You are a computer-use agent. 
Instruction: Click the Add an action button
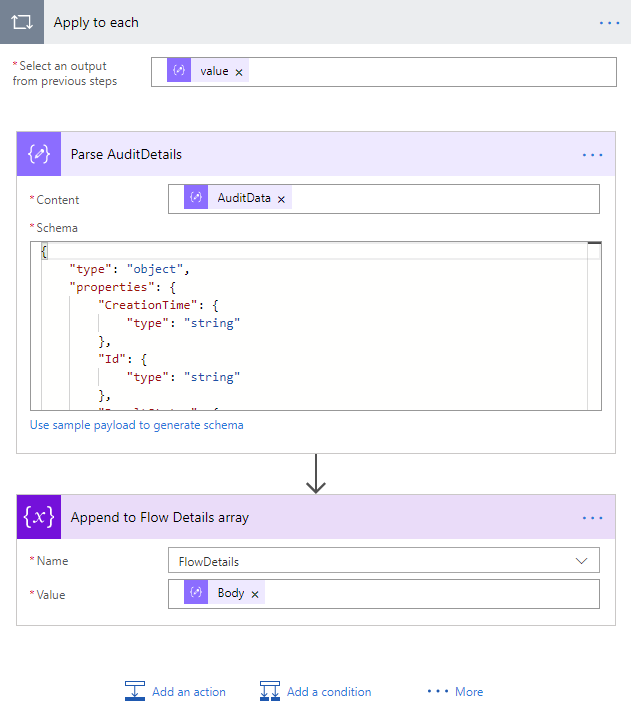point(188,692)
